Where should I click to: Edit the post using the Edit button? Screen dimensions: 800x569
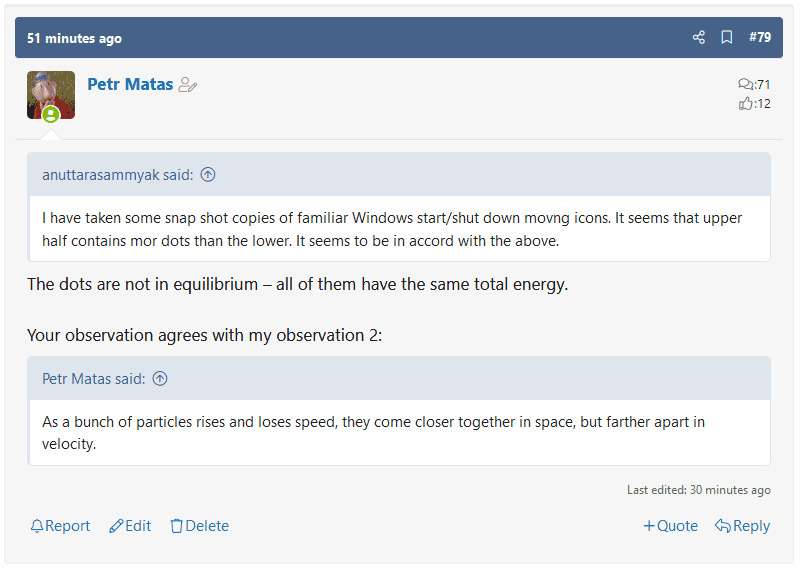[130, 526]
